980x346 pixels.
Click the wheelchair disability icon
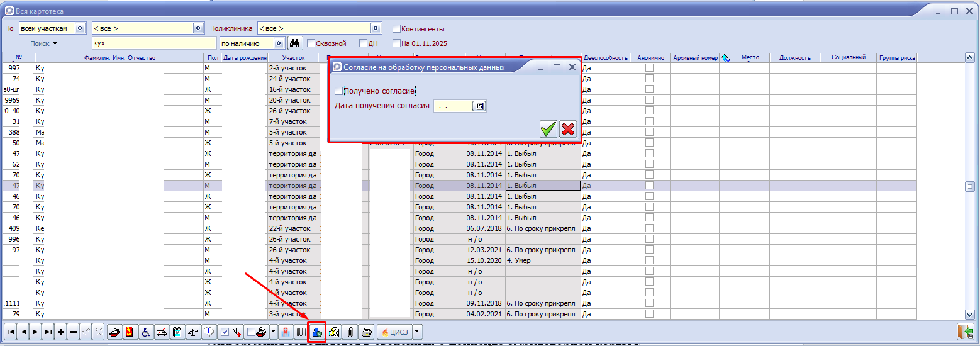[x=145, y=332]
